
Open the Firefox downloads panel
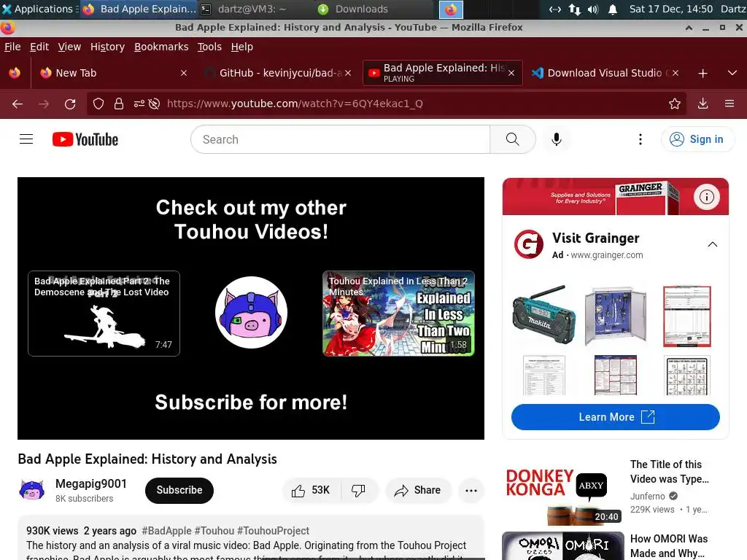(703, 104)
